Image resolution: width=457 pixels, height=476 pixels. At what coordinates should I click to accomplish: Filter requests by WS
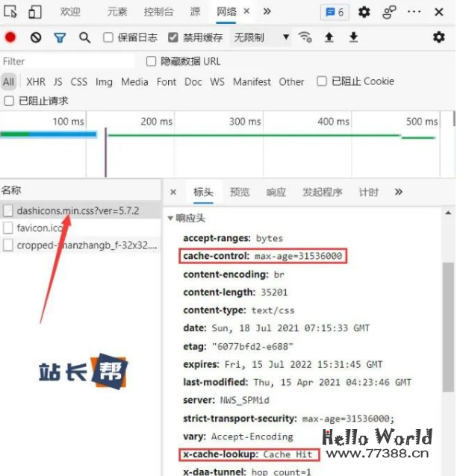pos(217,81)
